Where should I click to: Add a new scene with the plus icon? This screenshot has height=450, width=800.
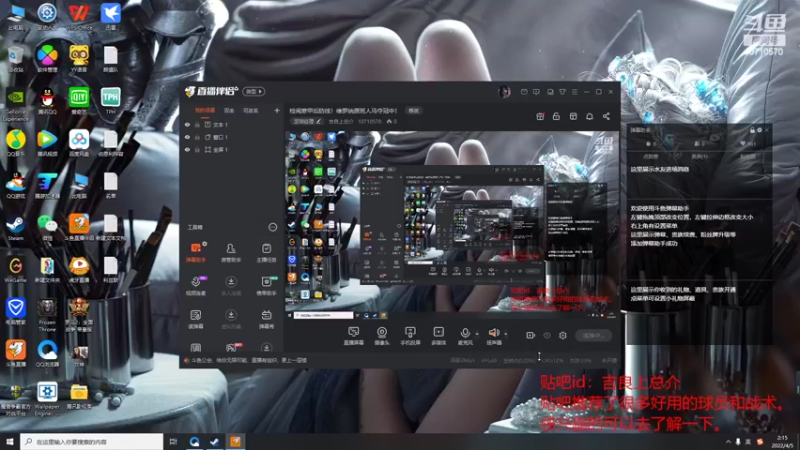(x=277, y=110)
